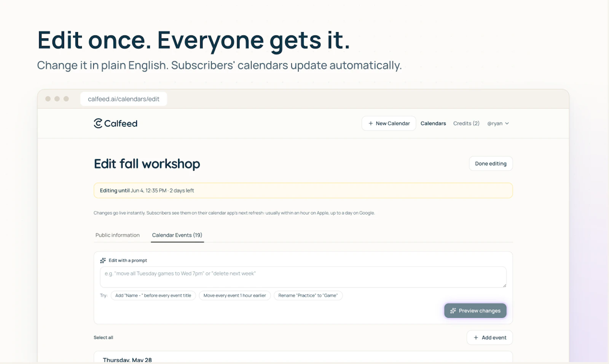Choose the 'Add "Name - " before every event title' suggestion
609x364 pixels.
(153, 296)
